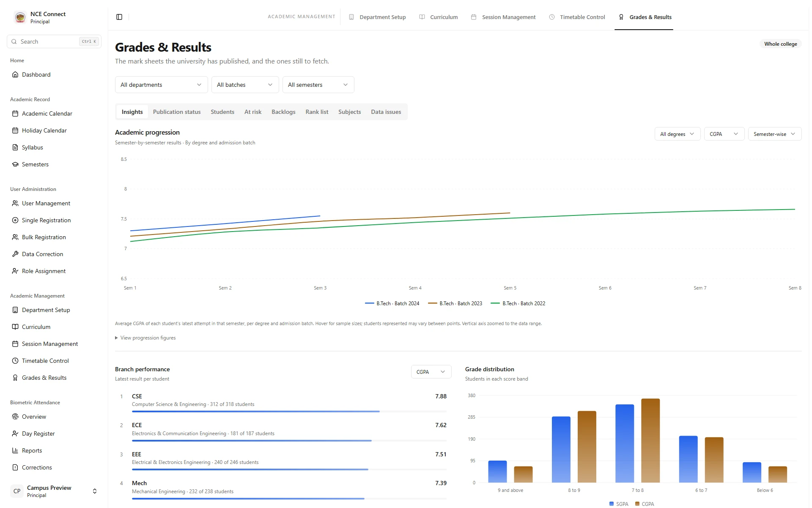The image size is (812, 508).
Task: Open the Semester-wise dropdown
Action: pos(774,134)
